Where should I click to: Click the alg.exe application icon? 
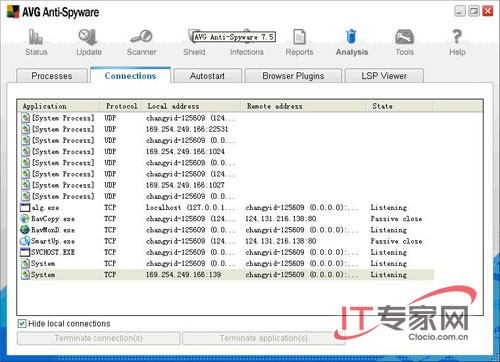point(25,208)
